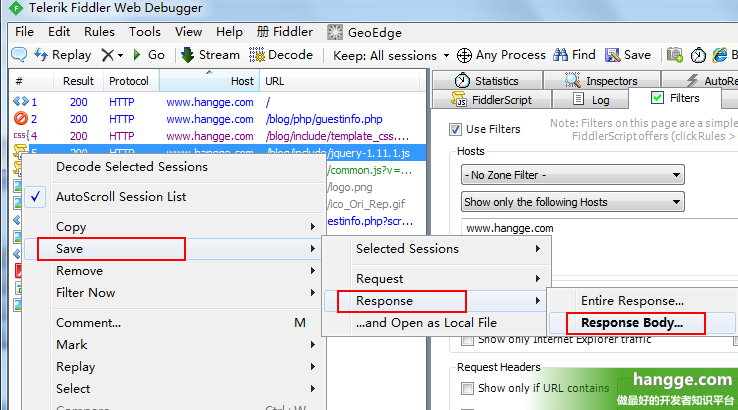Open Show only the following Hosts dropdown

(x=572, y=202)
